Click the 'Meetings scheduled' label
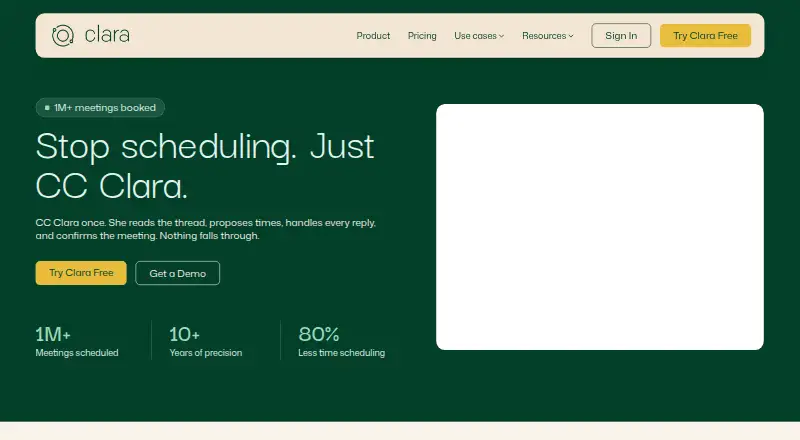This screenshot has height=440, width=800. coord(77,353)
